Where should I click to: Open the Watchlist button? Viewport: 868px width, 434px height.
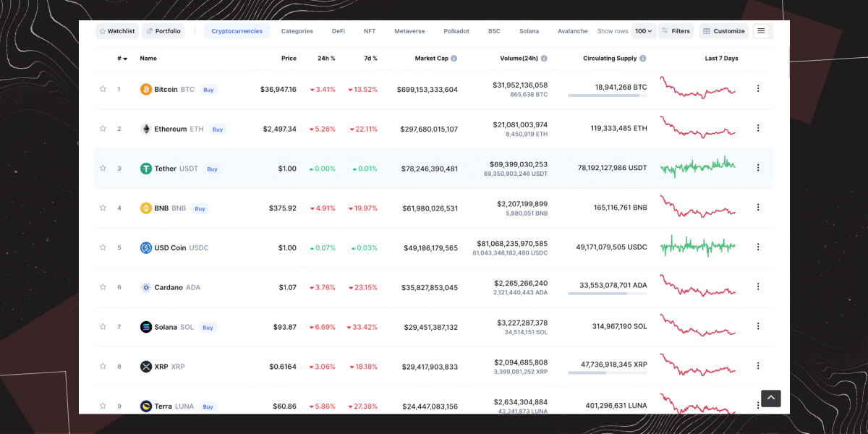(117, 31)
